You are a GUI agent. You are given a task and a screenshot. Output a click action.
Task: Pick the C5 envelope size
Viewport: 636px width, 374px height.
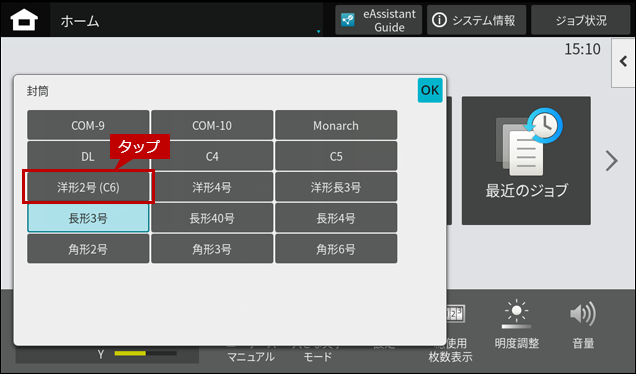click(x=336, y=157)
